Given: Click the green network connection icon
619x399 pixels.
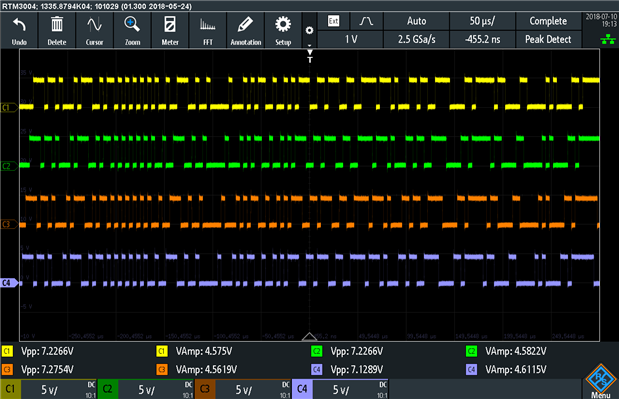Looking at the screenshot, I should coord(608,39).
